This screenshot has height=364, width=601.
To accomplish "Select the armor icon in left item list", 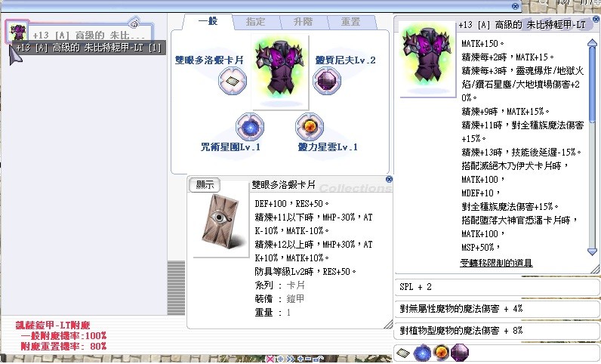I will click(x=17, y=32).
